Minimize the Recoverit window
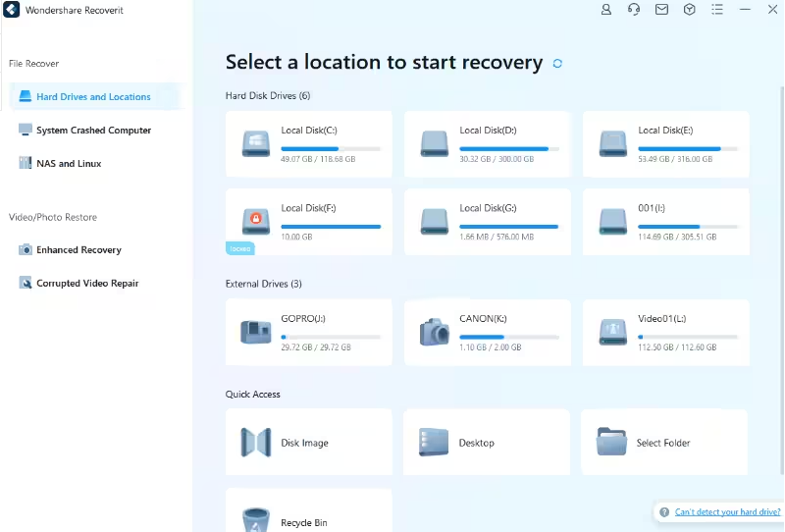 point(745,10)
